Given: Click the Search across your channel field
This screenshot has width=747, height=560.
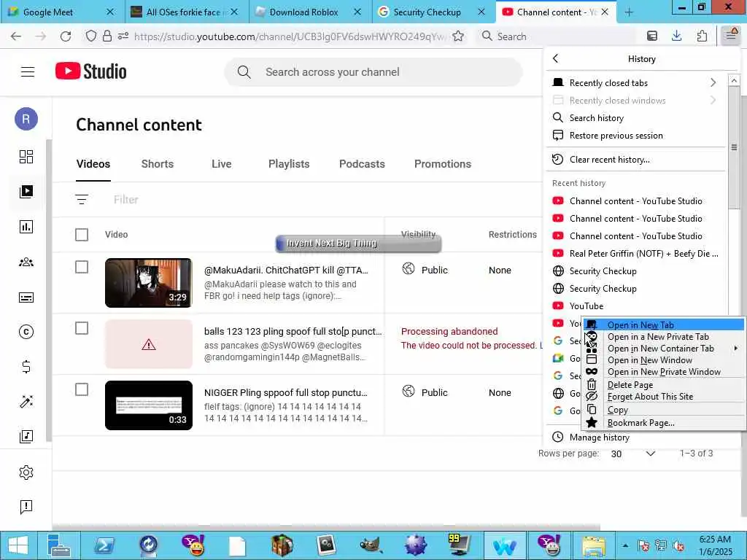Looking at the screenshot, I should click(x=373, y=72).
